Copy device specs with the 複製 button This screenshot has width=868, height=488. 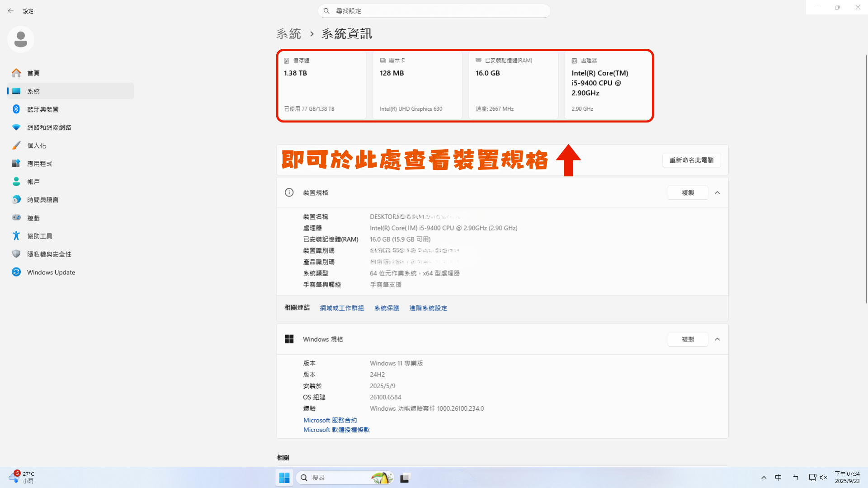[x=688, y=192]
